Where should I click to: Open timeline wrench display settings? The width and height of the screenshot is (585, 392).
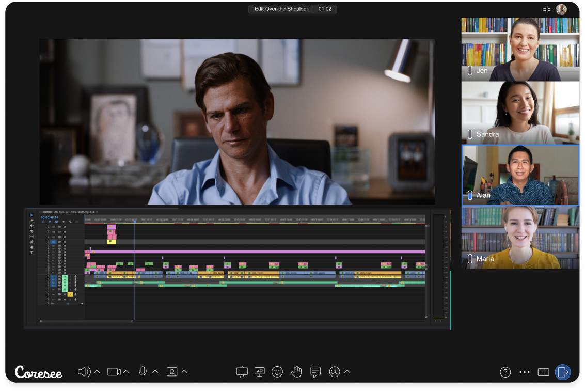click(x=70, y=222)
